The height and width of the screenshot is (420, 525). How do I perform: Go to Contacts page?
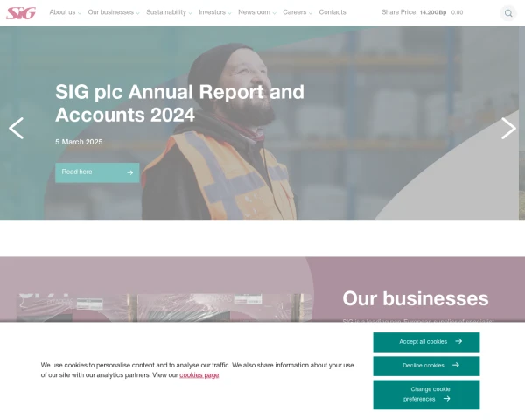click(332, 12)
